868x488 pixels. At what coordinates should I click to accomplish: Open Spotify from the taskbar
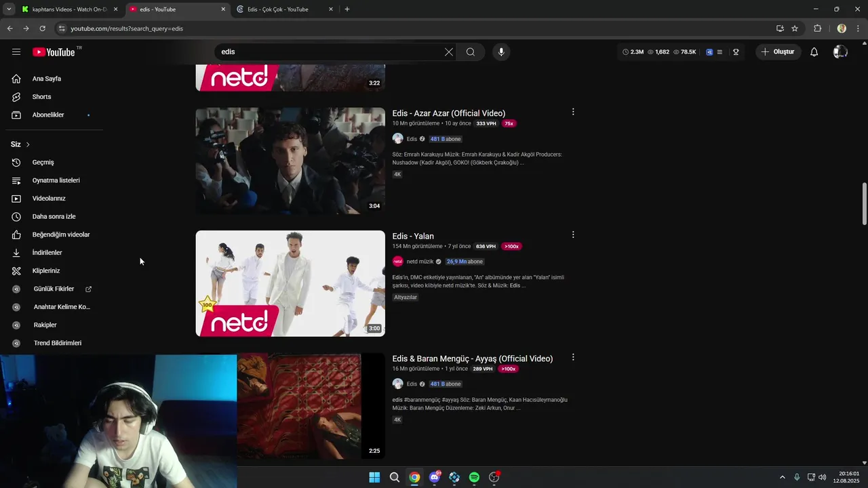click(474, 477)
